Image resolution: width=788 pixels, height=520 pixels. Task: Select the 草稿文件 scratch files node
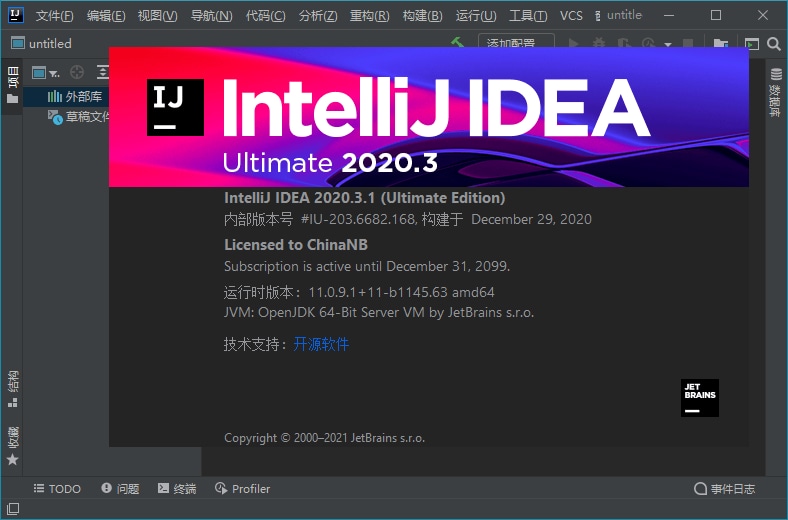click(x=78, y=117)
